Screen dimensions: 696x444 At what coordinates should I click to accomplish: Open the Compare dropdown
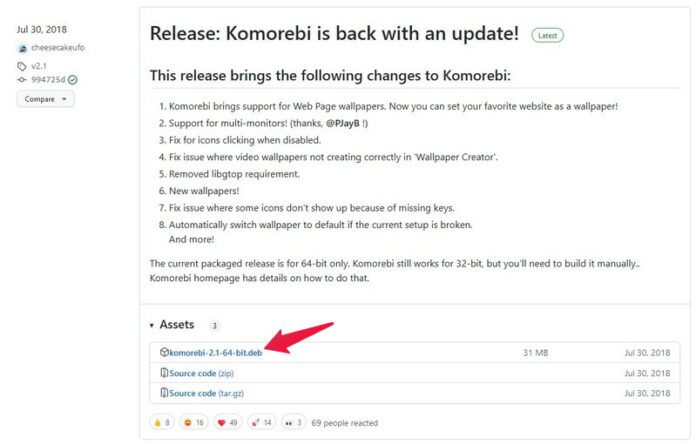tap(45, 99)
